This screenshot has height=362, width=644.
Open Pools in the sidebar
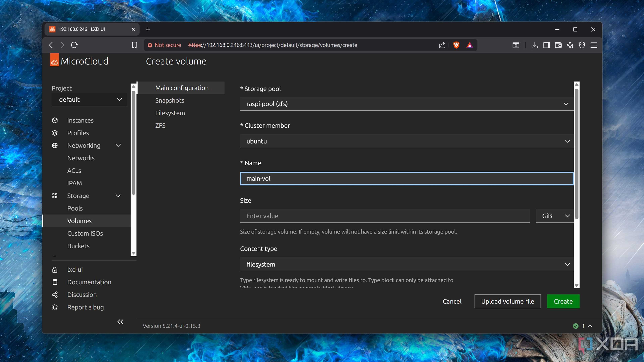point(75,208)
